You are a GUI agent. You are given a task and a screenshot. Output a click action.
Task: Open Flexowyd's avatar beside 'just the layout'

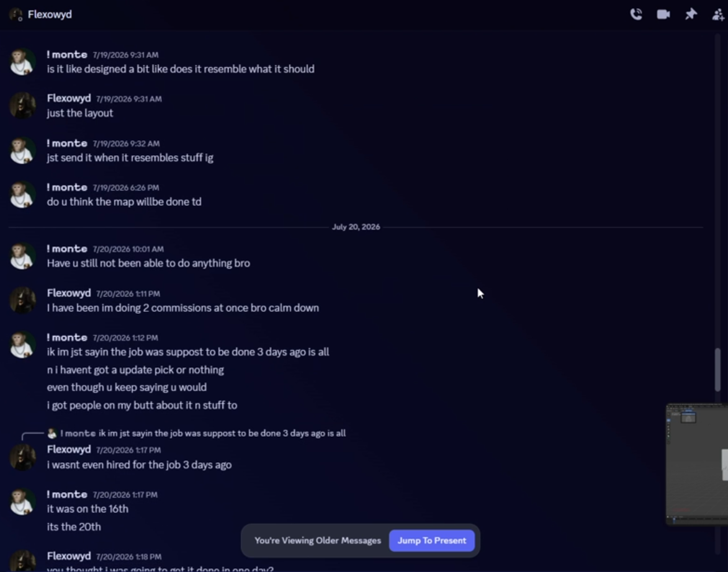pyautogui.click(x=22, y=105)
